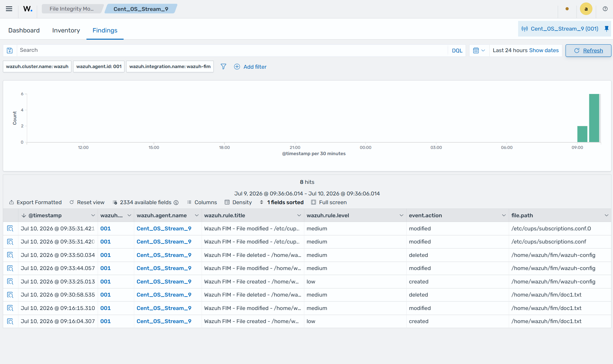The height and width of the screenshot is (364, 613).
Task: Open the Columns selector
Action: 202,202
